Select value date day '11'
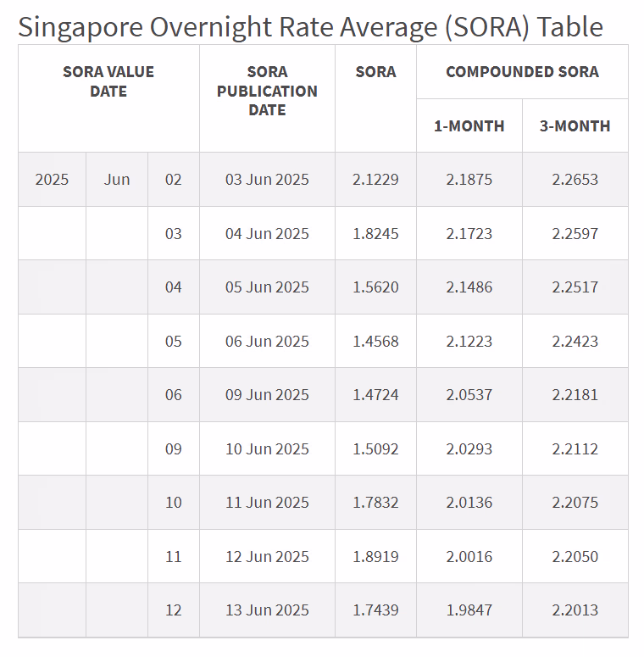 click(174, 556)
